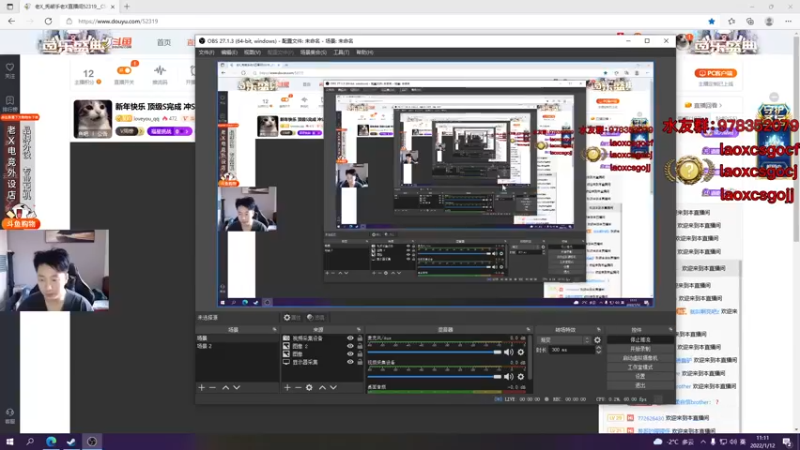Screen dimensions: 800x450
Task: Open the 视图(V) menu in OBS
Action: (x=252, y=52)
